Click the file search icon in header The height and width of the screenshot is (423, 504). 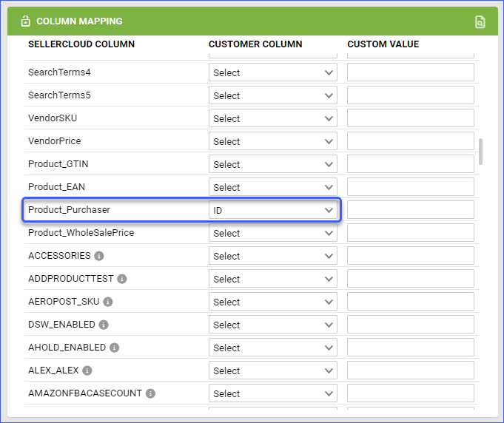480,22
